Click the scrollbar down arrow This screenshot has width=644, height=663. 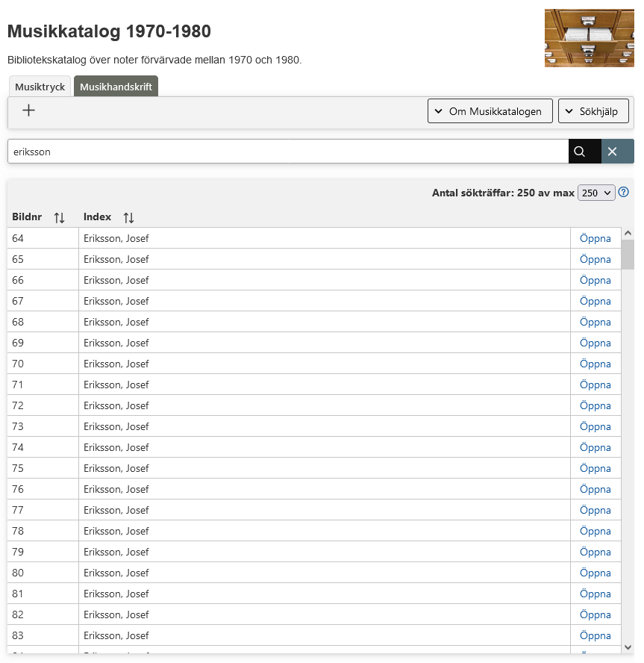point(628,647)
